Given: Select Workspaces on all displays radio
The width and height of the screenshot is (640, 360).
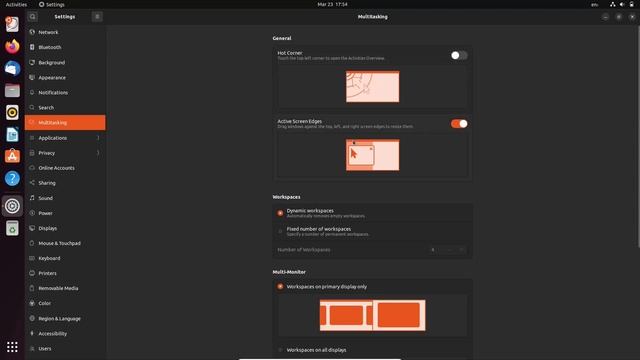Looking at the screenshot, I should (280, 350).
